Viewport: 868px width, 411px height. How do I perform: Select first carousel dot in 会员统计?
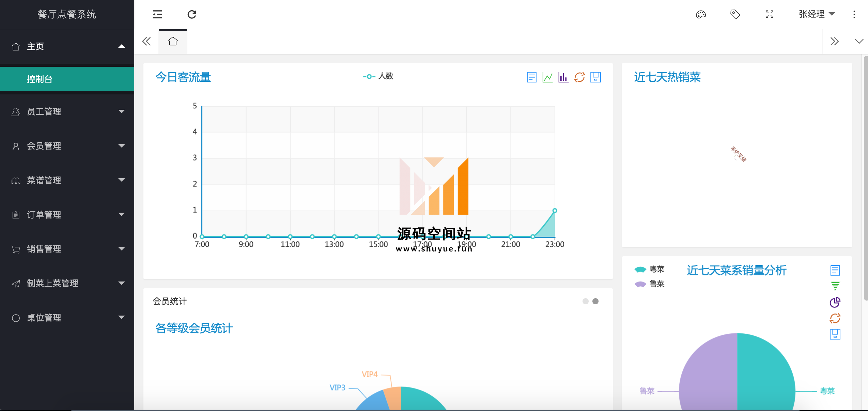tap(585, 301)
